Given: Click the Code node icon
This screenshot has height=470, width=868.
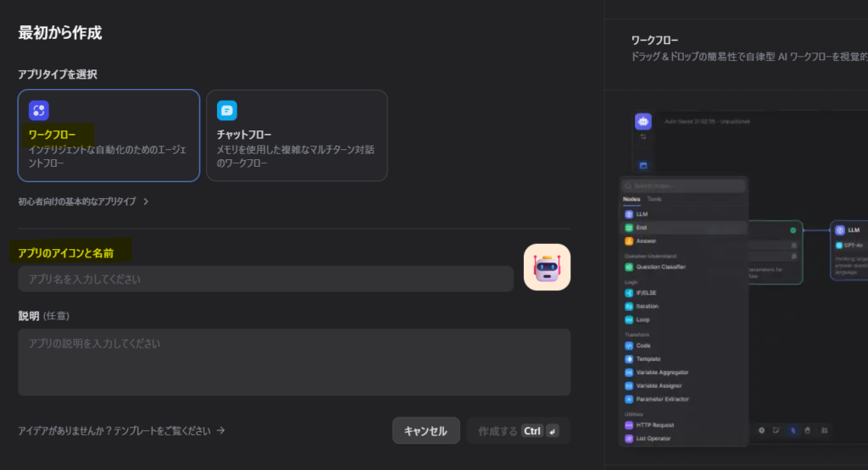Looking at the screenshot, I should (628, 346).
